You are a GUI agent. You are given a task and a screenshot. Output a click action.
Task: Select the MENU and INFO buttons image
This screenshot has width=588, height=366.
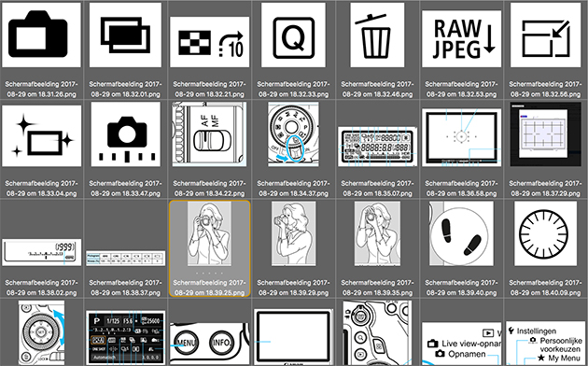(x=209, y=344)
